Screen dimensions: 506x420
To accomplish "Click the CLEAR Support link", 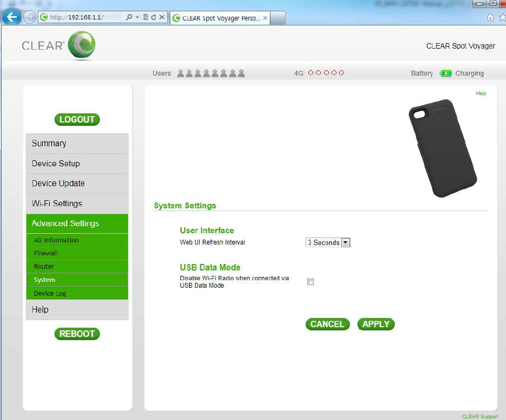I will [x=480, y=416].
